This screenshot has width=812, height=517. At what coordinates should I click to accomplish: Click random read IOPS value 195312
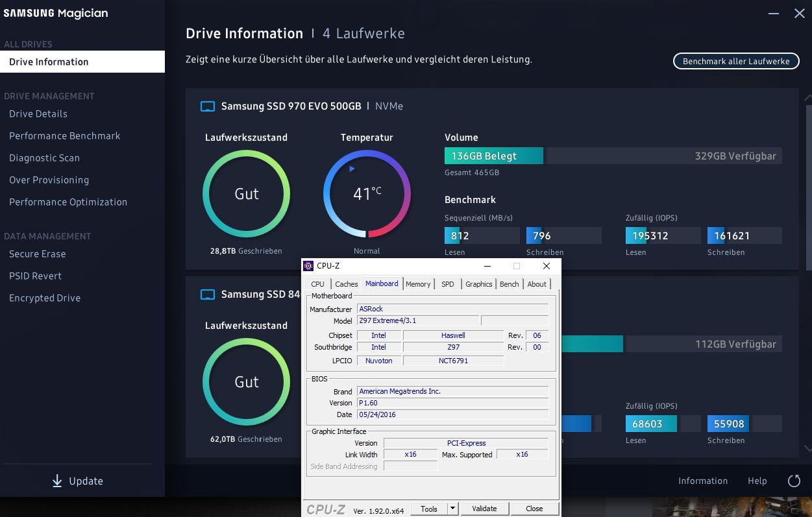(x=650, y=235)
